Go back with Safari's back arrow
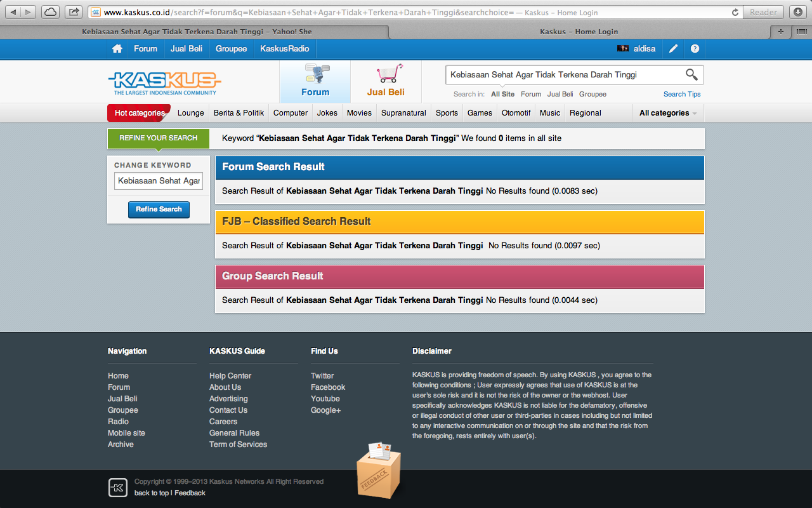This screenshot has height=508, width=812. click(x=14, y=12)
